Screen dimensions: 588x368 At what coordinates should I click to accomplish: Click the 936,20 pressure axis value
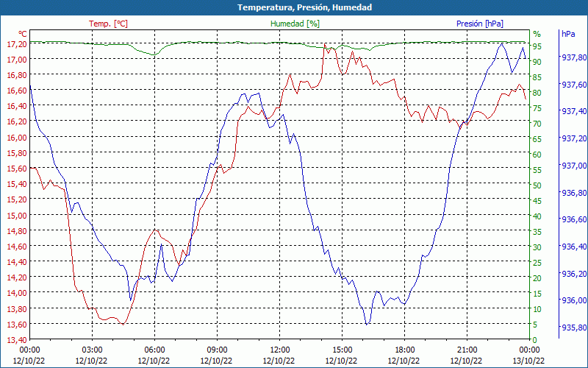(574, 273)
